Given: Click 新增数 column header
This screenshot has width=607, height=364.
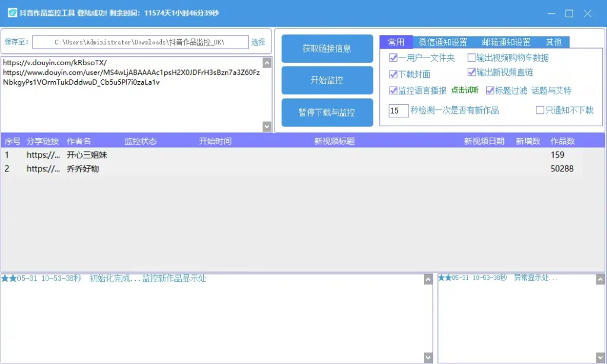Looking at the screenshot, I should click(x=528, y=141).
